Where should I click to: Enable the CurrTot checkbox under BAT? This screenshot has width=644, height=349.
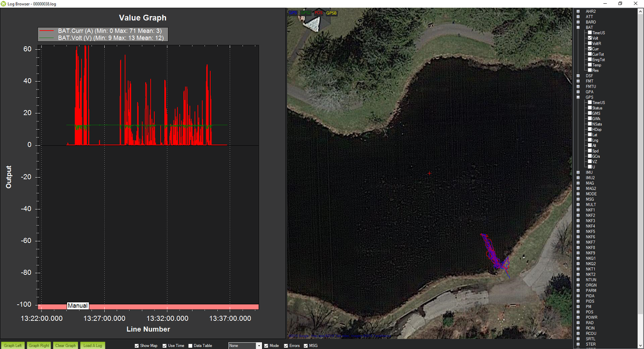pos(590,54)
